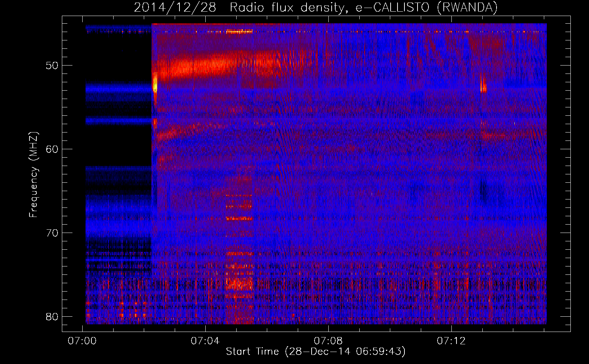Select the 80 frequency tick label
The height and width of the screenshot is (364, 589).
(x=52, y=317)
